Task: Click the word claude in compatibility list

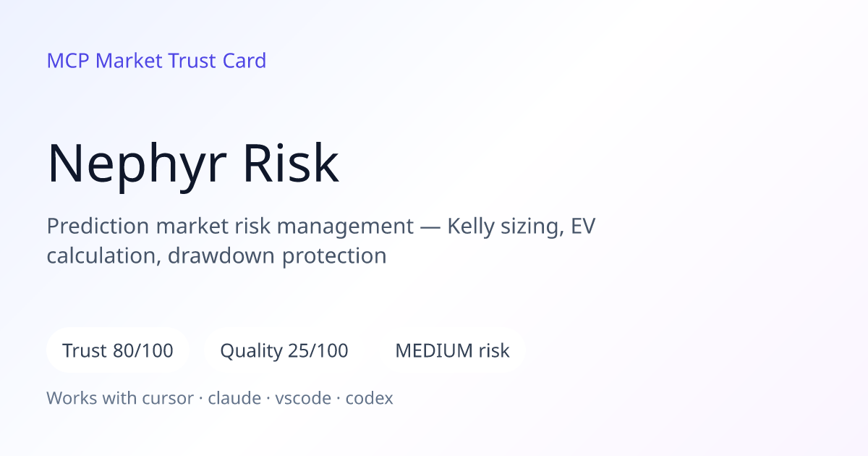Action: pyautogui.click(x=234, y=398)
